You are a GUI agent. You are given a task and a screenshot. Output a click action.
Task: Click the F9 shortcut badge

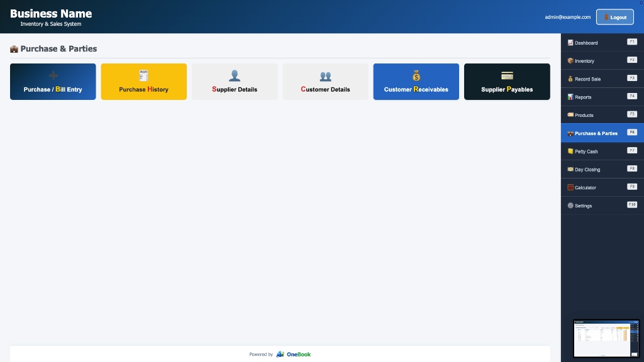(632, 186)
